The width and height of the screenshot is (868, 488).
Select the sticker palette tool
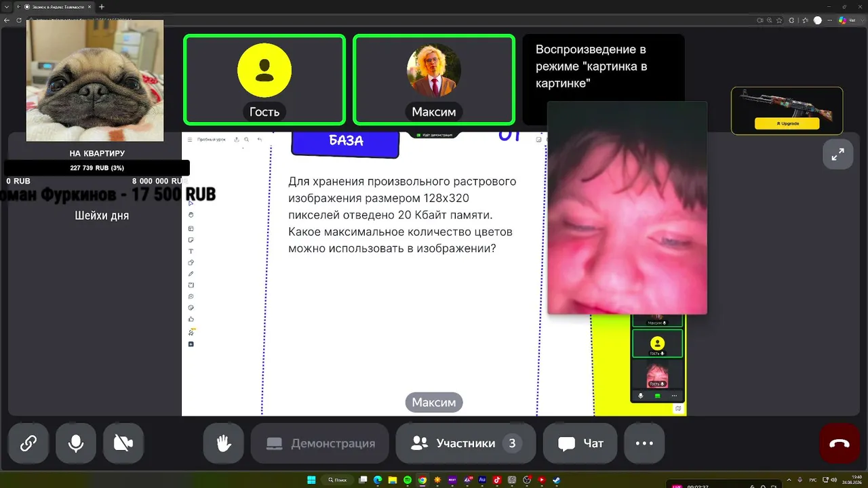point(191,308)
